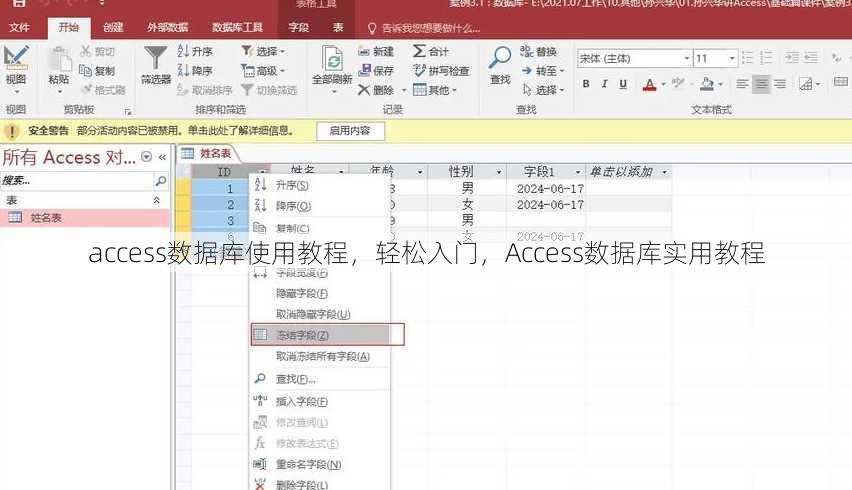Click the 单击以添加 (Click to Add) column header
The width and height of the screenshot is (852, 490).
point(629,172)
